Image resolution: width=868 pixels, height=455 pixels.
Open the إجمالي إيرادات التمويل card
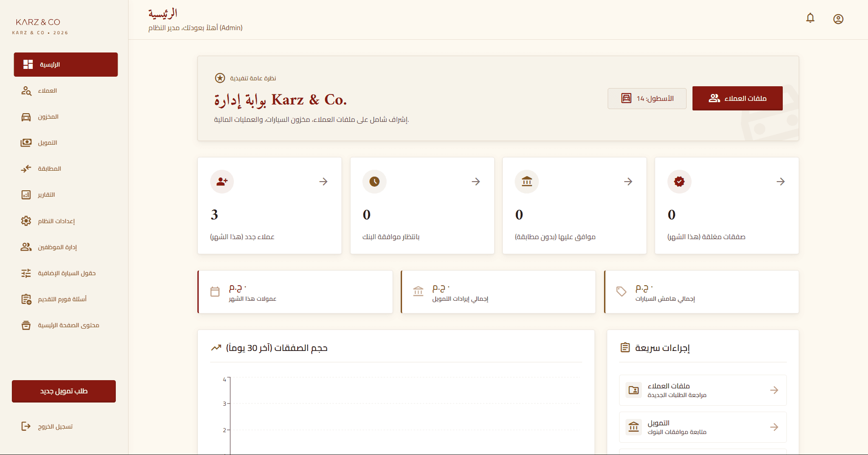coord(498,292)
